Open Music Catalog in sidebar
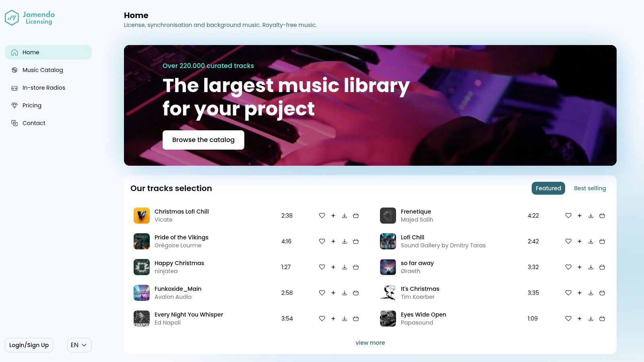The image size is (644, 362). 43,70
